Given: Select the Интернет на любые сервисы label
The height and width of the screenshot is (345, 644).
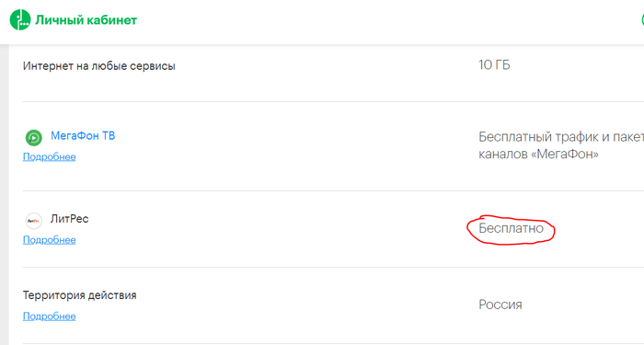Looking at the screenshot, I should [x=99, y=65].
